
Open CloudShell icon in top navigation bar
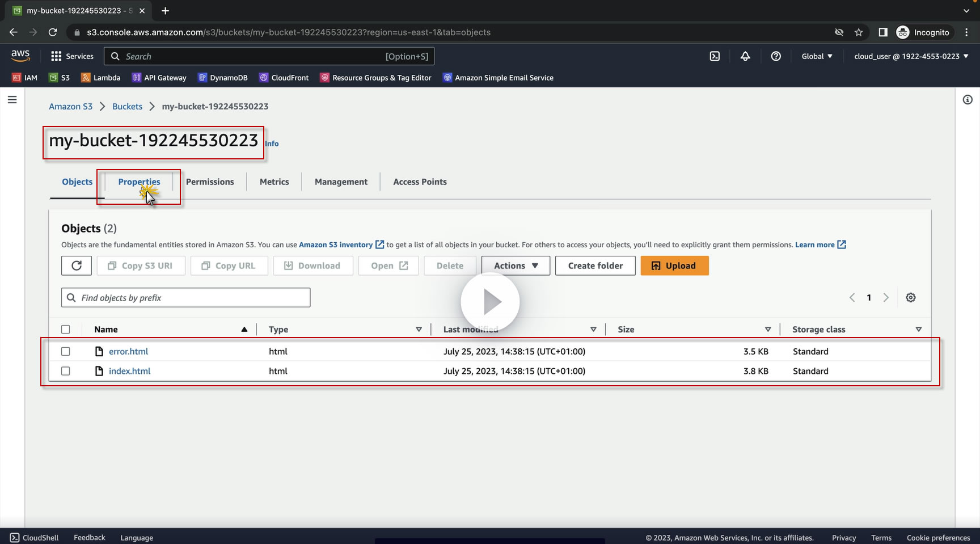715,56
